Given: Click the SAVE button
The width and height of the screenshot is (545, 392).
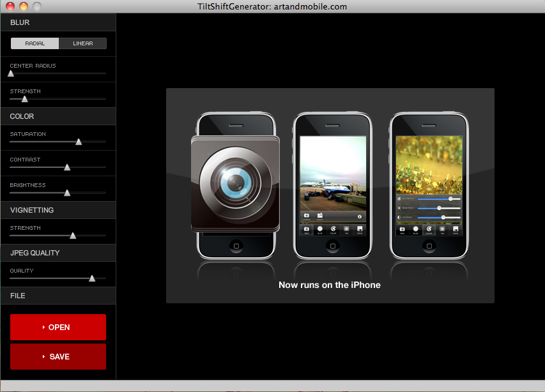Looking at the screenshot, I should [58, 357].
